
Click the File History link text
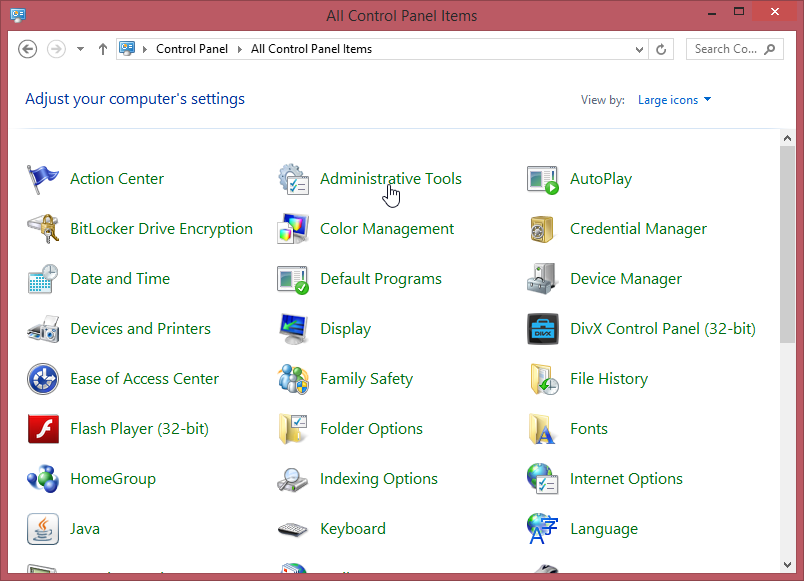[609, 379]
